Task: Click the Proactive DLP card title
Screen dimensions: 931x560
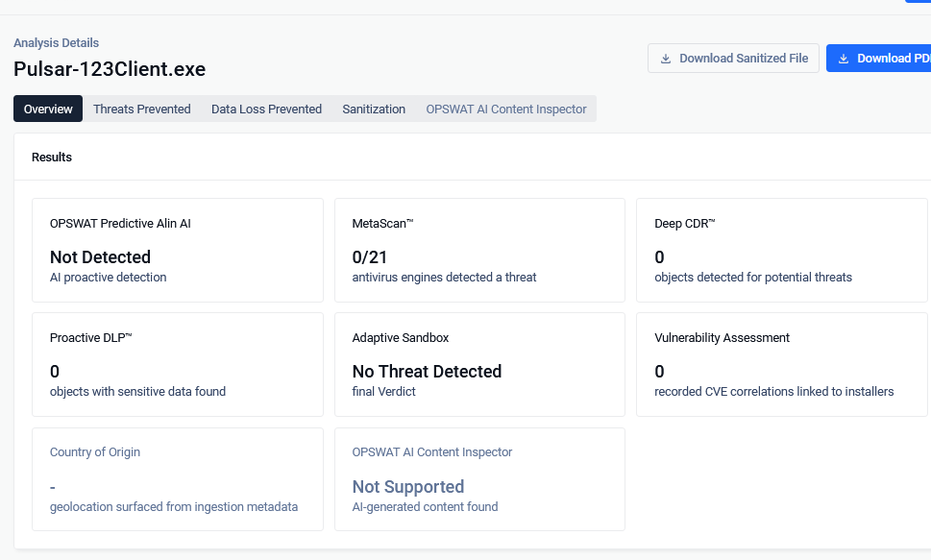Action: (x=91, y=337)
